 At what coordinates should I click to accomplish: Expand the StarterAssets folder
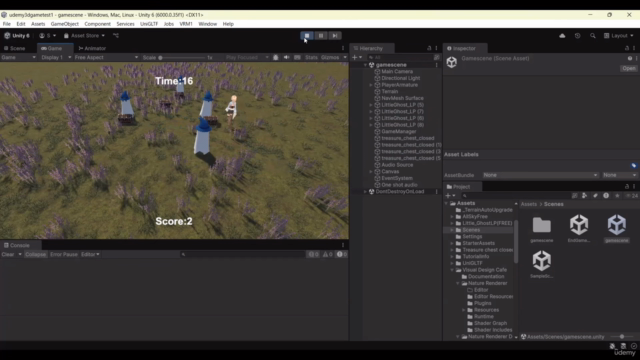coord(452,243)
